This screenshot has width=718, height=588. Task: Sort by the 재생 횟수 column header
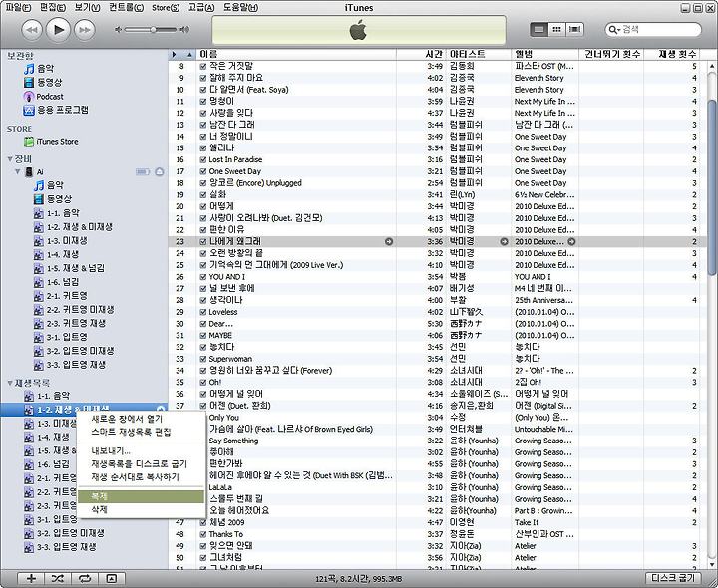(x=672, y=54)
